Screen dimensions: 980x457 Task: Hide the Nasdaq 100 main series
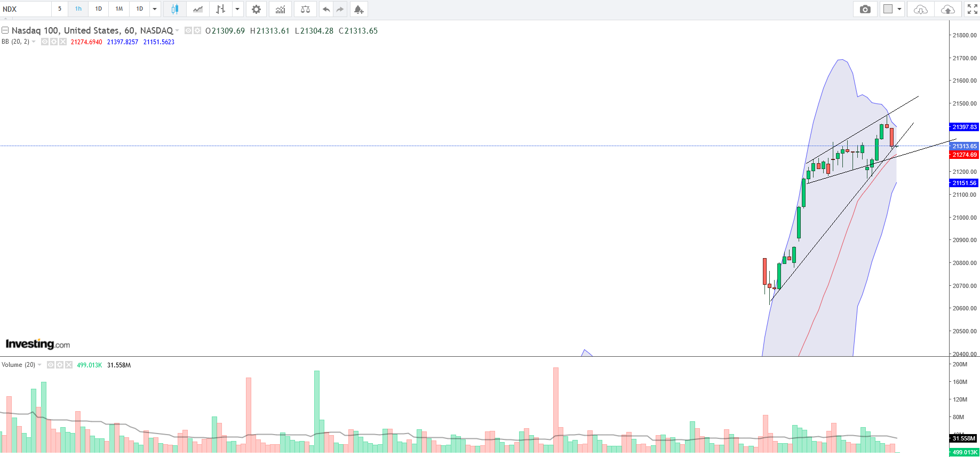tap(188, 31)
